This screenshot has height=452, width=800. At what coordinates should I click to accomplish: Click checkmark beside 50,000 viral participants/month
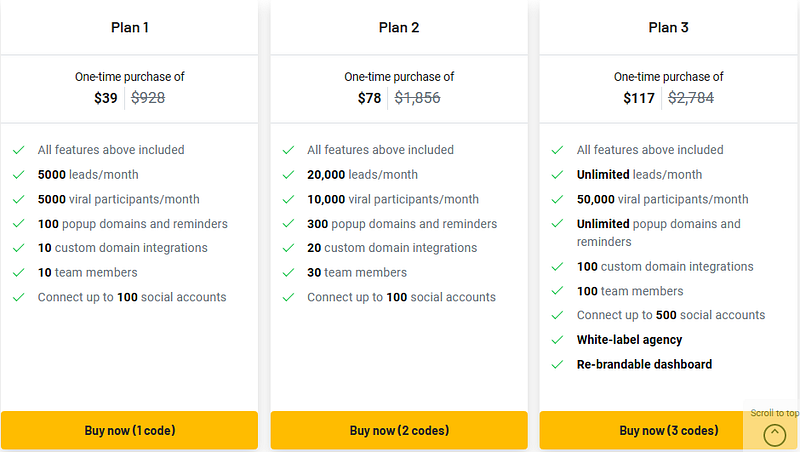pyautogui.click(x=557, y=199)
